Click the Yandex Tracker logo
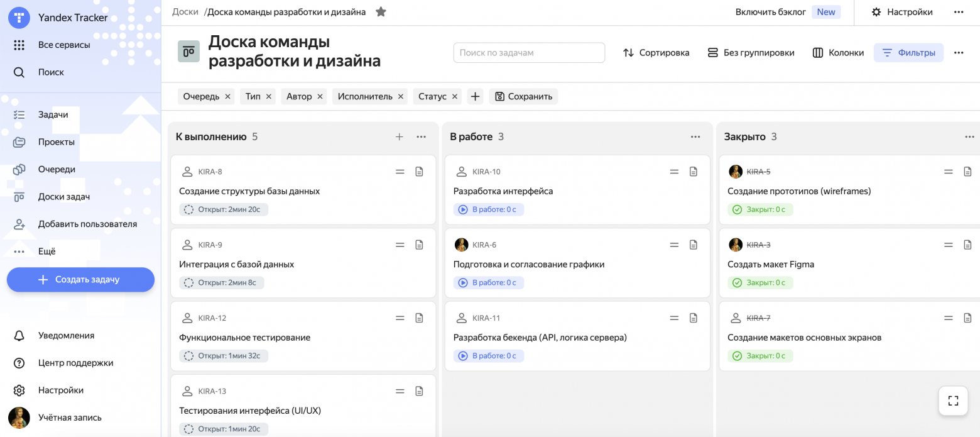Screen dimensions: 980x437 tap(19, 17)
